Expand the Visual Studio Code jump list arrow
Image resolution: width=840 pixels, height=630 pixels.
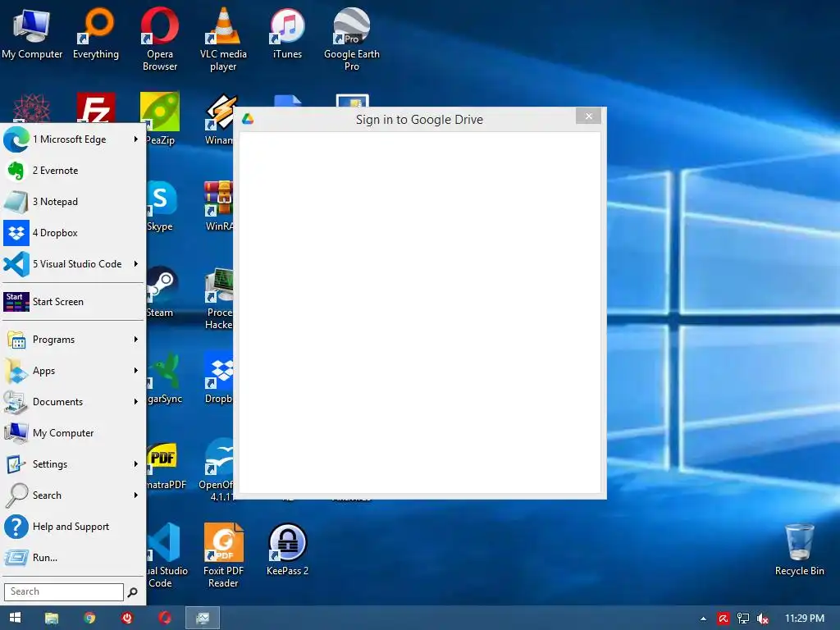136,263
